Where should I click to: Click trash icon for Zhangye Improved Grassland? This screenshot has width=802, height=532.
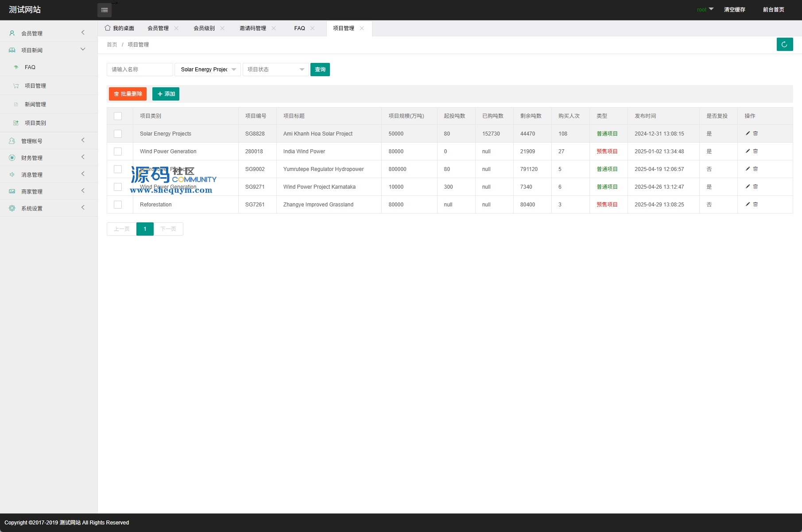(756, 204)
